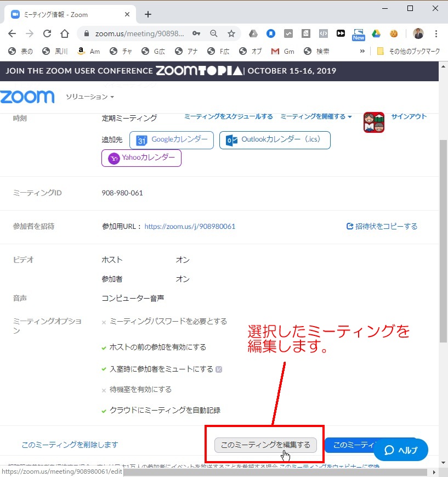Screen dimensions: 448x477
Task: Click the Zoom logo
Action: coord(27,97)
